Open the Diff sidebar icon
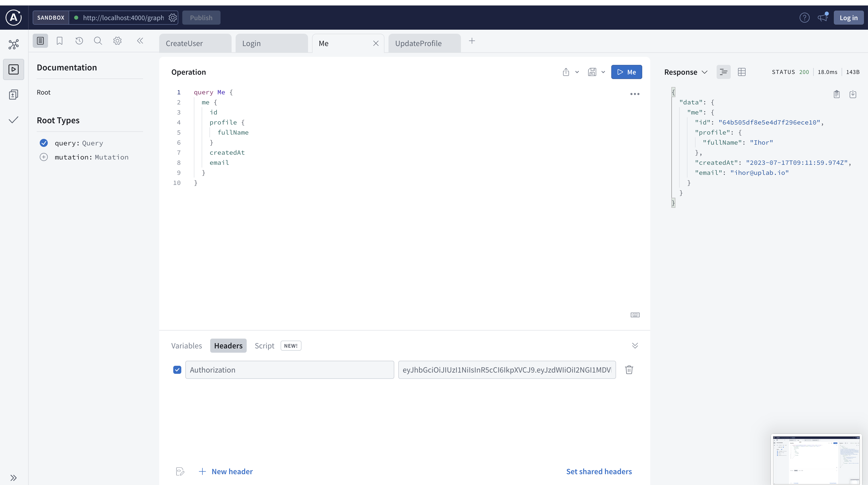The width and height of the screenshot is (868, 485). (14, 95)
